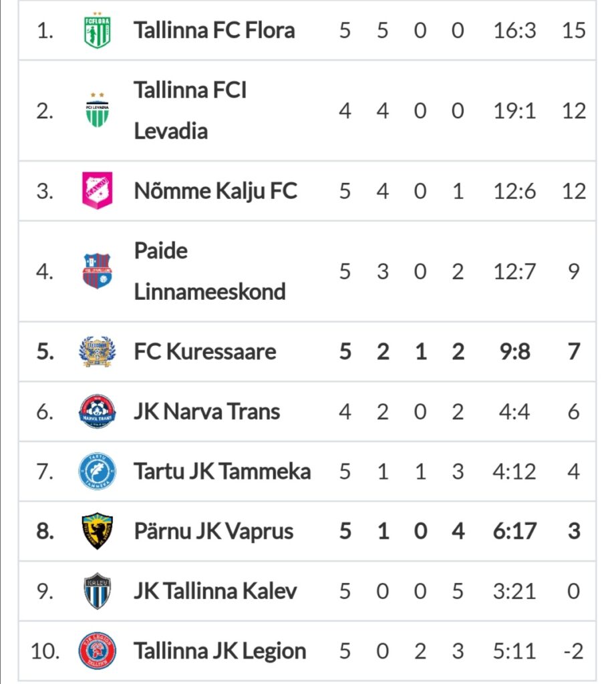Click the Tallinna FC Flora club logo

click(x=98, y=30)
